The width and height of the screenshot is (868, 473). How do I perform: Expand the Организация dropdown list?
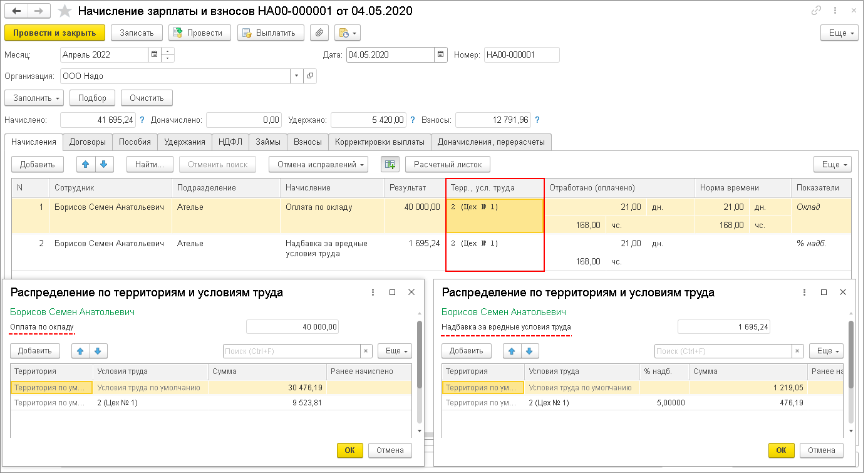coord(296,76)
